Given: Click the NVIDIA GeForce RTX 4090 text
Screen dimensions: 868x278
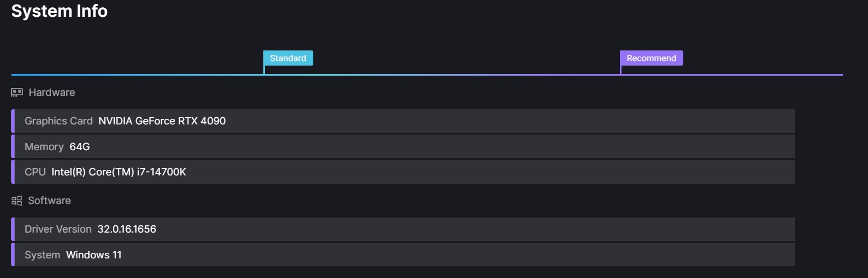Looking at the screenshot, I should pyautogui.click(x=162, y=121).
